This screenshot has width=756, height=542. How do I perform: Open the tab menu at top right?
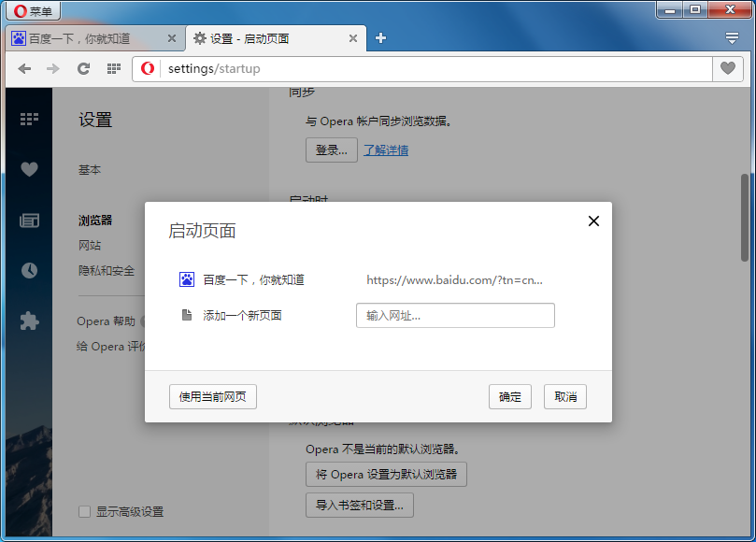[733, 38]
